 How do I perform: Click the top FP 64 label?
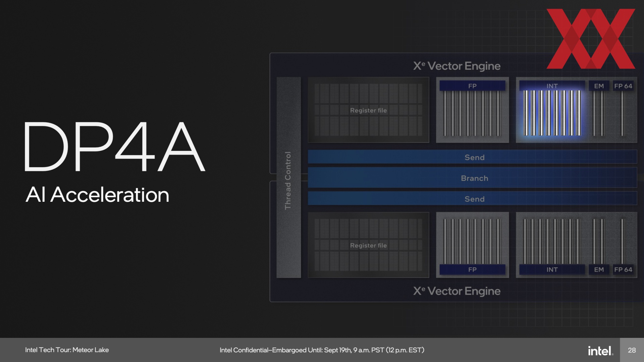pyautogui.click(x=623, y=86)
